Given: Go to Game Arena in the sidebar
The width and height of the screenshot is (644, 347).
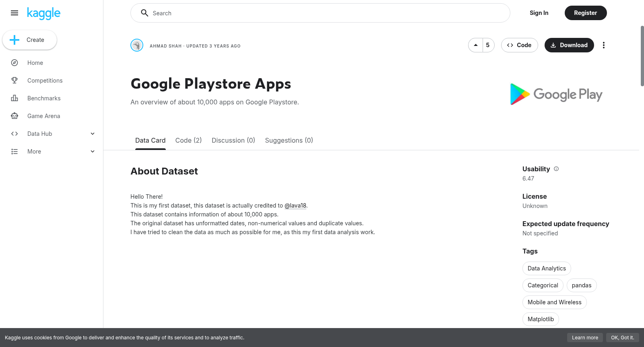Looking at the screenshot, I should (43, 116).
